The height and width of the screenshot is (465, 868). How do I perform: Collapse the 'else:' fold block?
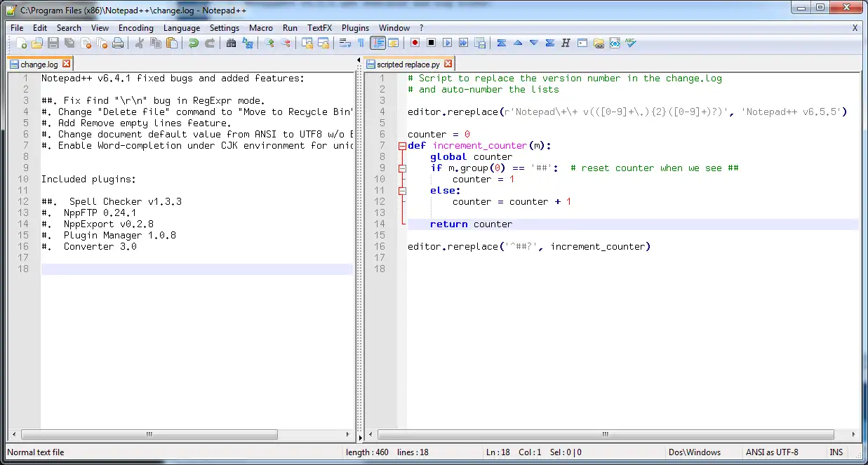coord(402,191)
